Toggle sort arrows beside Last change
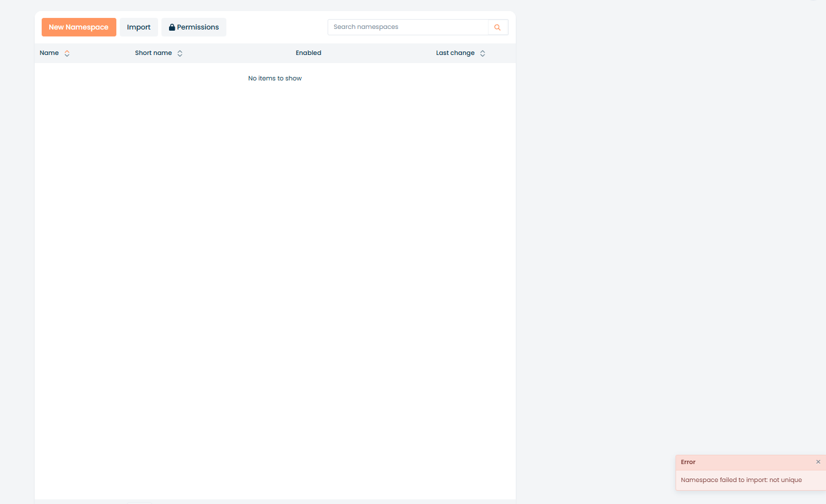The height and width of the screenshot is (504, 826). tap(483, 53)
